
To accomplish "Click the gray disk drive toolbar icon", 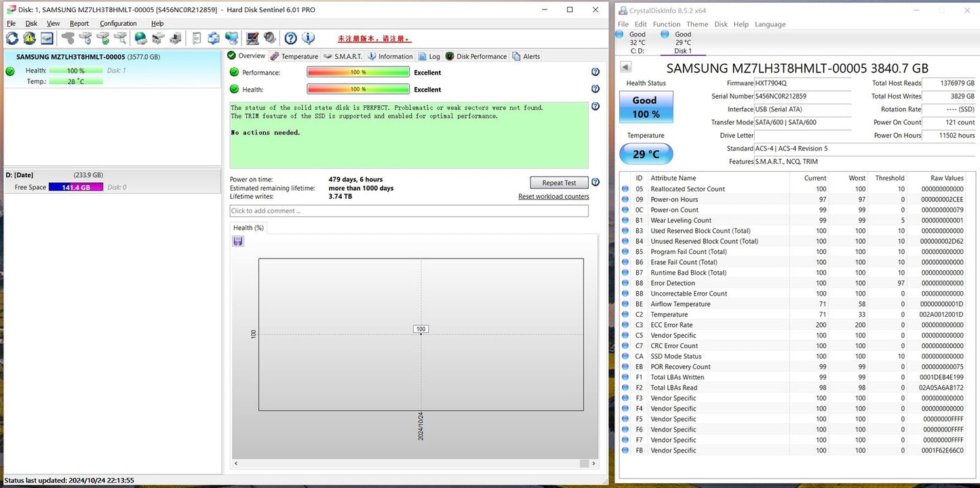I will tap(68, 38).
